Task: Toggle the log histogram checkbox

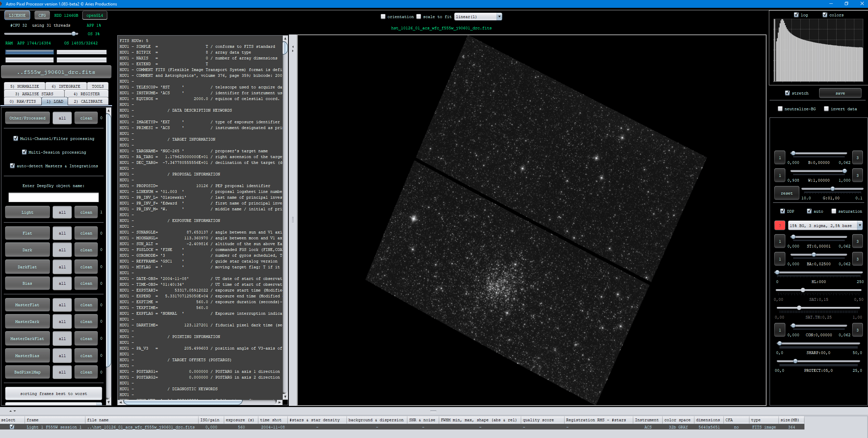Action: (796, 15)
